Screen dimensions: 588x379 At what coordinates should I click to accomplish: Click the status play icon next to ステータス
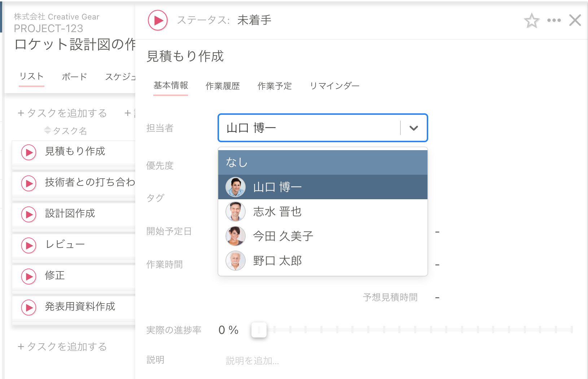point(158,20)
